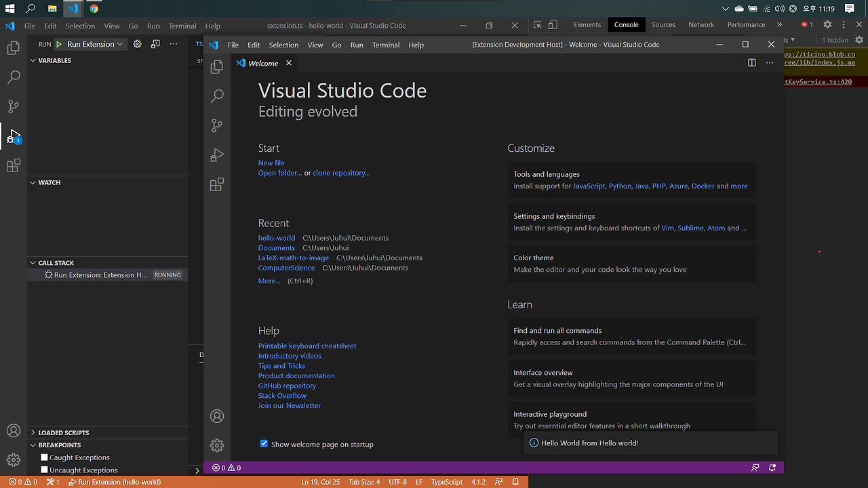Open the Go menu in the hello-world window
868x488 pixels.
point(133,26)
